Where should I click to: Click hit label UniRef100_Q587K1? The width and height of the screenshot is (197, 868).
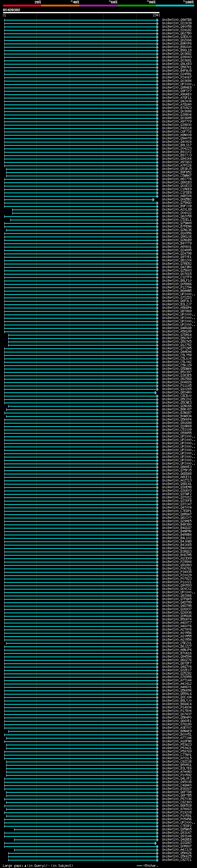(x=177, y=67)
